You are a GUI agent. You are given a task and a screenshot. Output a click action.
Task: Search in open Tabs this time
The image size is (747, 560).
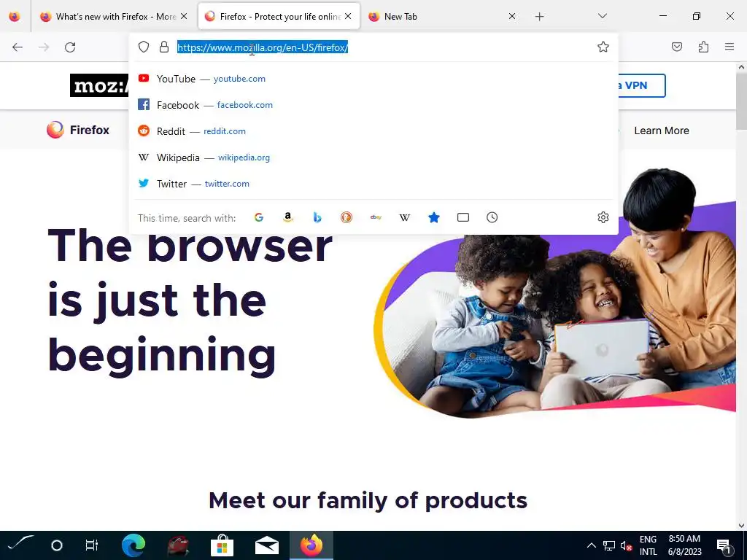(463, 217)
